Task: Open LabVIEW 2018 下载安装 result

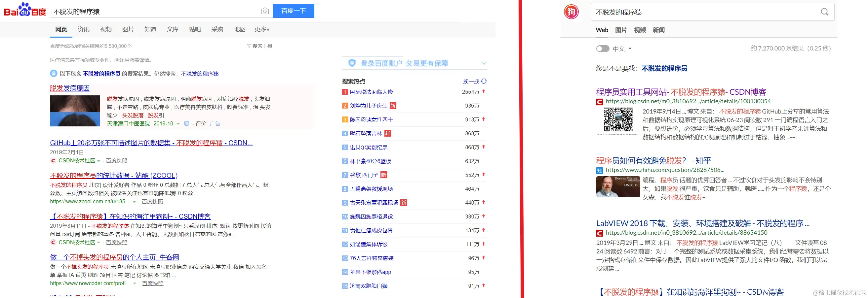Action: pos(702,223)
